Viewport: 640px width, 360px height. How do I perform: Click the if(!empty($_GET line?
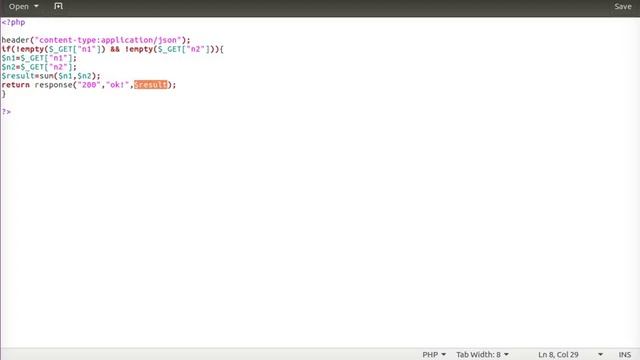click(112, 49)
